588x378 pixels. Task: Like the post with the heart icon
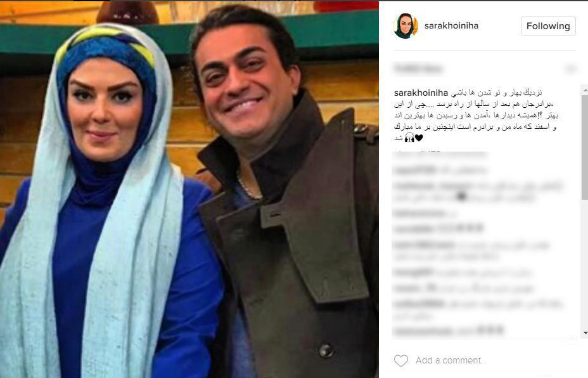[401, 361]
